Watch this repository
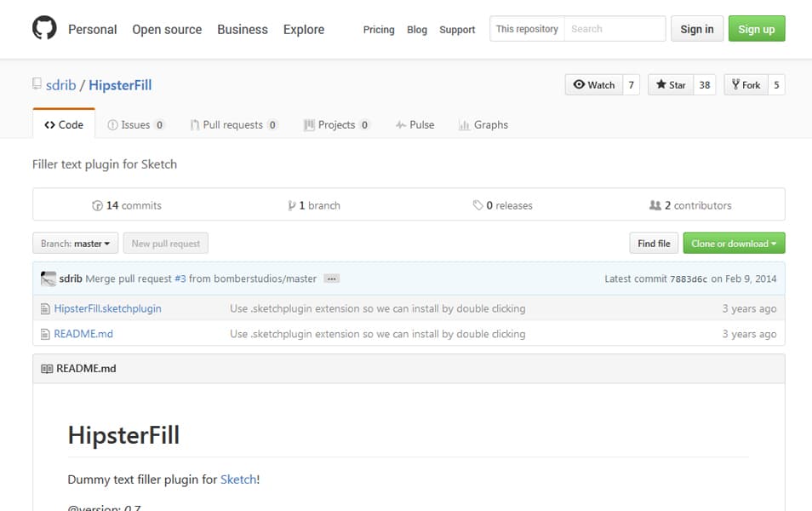This screenshot has height=511, width=812. click(594, 85)
